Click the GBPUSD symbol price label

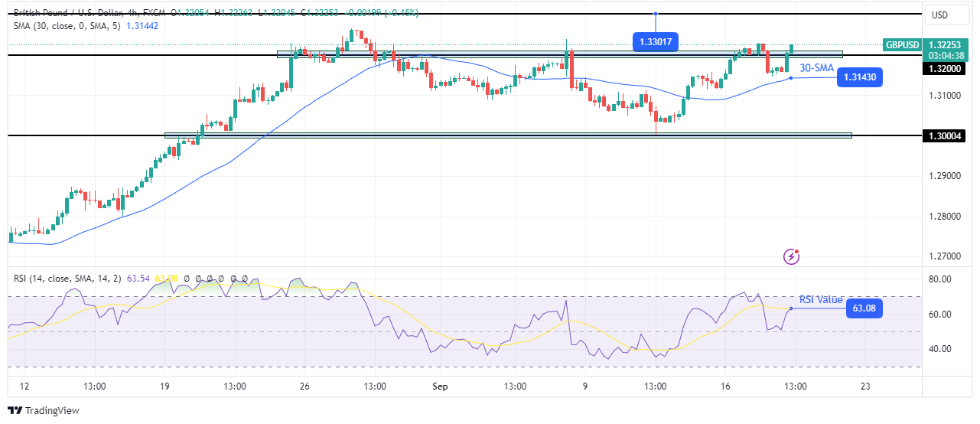pyautogui.click(x=901, y=45)
